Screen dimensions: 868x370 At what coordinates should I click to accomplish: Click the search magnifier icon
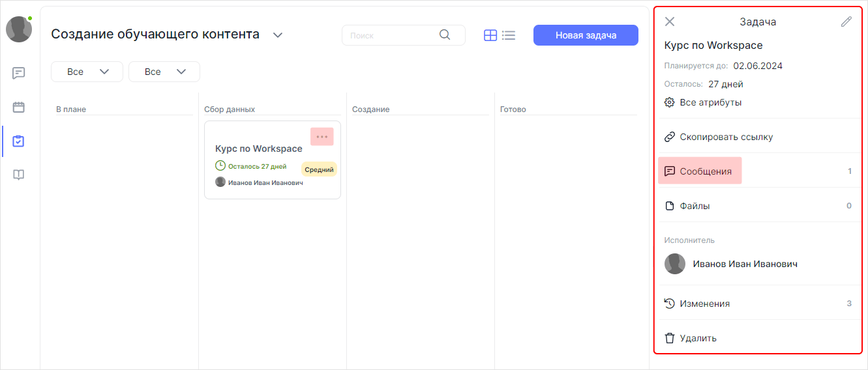(445, 35)
